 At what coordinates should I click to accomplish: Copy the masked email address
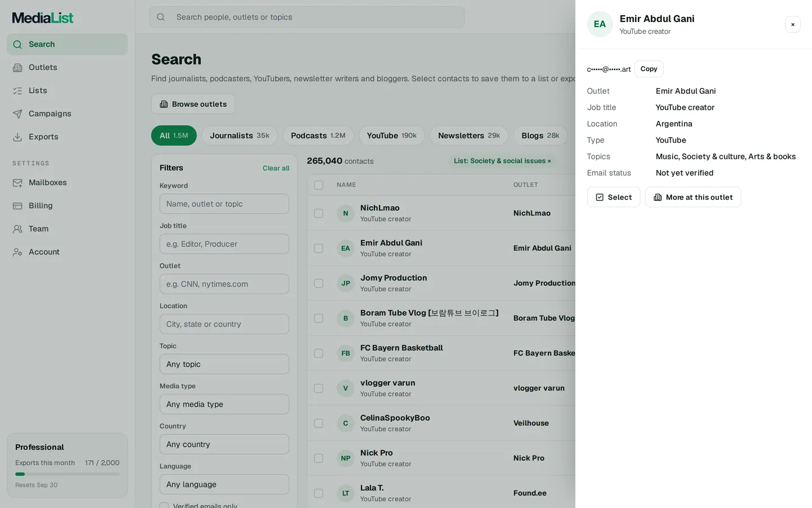tap(649, 69)
